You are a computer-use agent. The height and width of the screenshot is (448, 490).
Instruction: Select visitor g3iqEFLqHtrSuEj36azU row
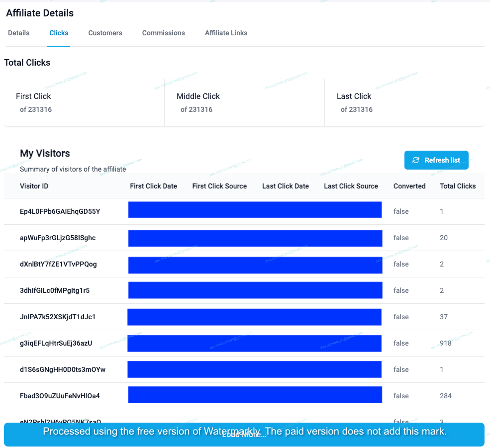click(56, 343)
